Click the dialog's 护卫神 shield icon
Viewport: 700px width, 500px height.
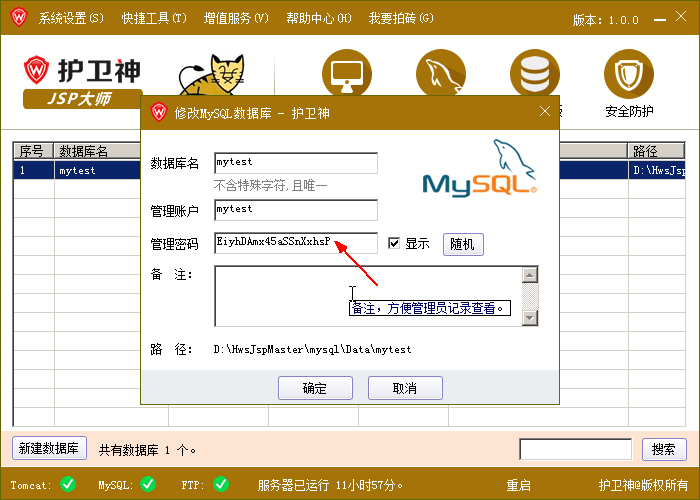point(158,112)
